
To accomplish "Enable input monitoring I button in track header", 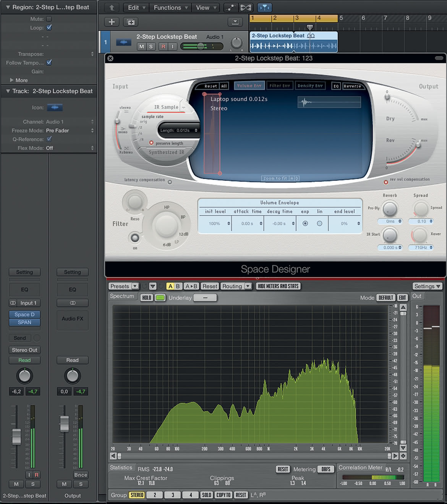I will tap(172, 47).
